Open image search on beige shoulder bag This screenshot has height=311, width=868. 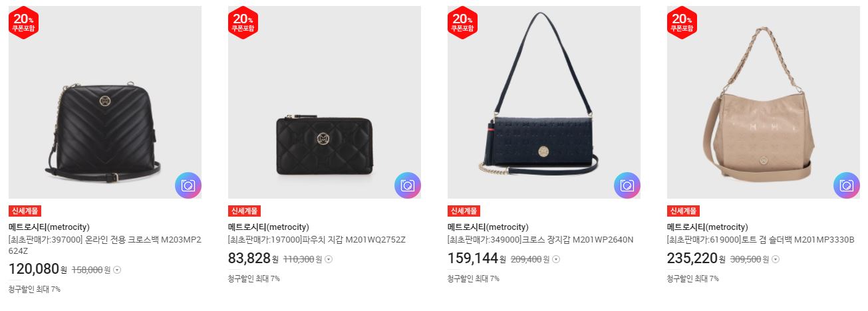[x=847, y=185]
